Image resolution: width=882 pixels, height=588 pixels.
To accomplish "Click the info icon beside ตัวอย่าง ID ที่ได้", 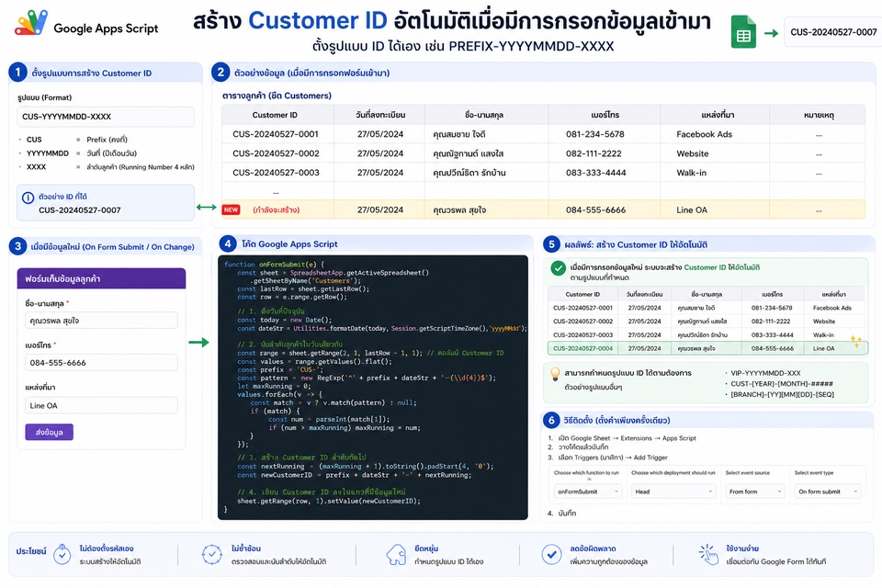I will 28,198.
